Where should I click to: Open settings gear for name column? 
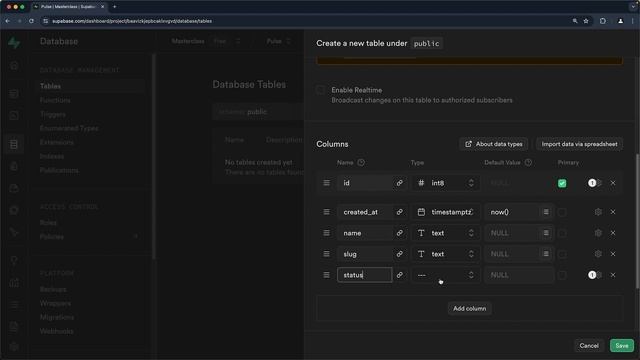(598, 233)
